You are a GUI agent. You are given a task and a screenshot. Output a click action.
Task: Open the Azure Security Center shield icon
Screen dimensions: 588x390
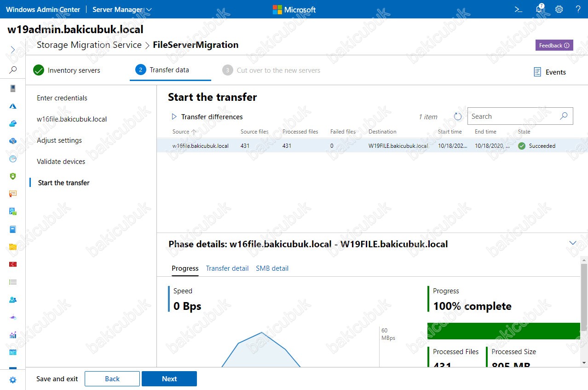(13, 176)
